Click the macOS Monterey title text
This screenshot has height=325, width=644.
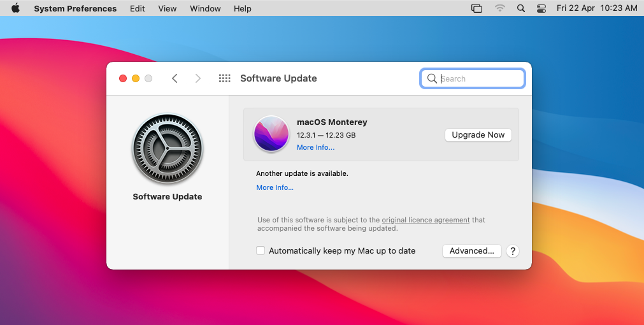[x=332, y=122]
